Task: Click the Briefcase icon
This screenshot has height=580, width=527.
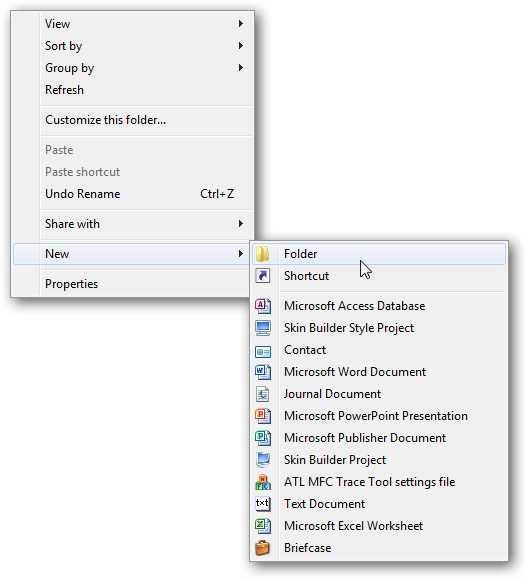Action: [263, 548]
